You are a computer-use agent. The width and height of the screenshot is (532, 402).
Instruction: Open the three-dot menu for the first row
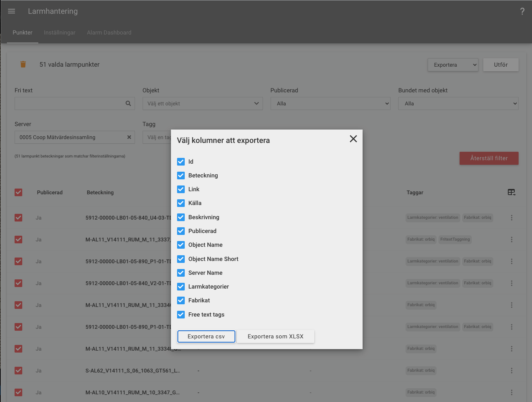[x=511, y=218]
